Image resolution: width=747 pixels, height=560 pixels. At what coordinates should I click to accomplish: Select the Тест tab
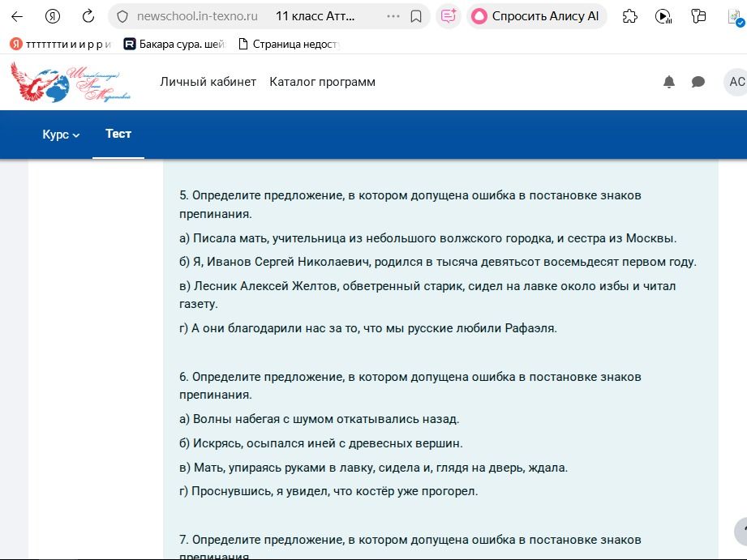[x=118, y=134]
